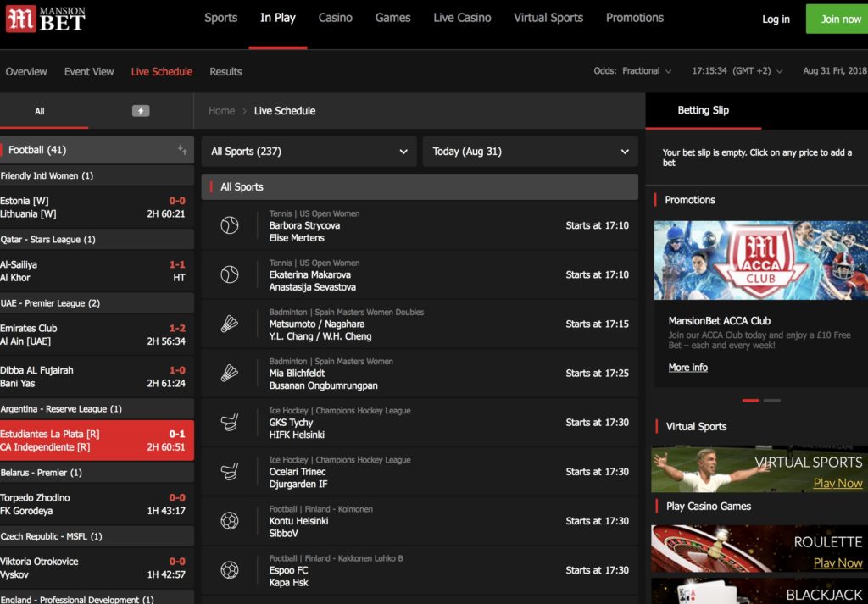Select the second promotions carousel indicator

pyautogui.click(x=772, y=401)
